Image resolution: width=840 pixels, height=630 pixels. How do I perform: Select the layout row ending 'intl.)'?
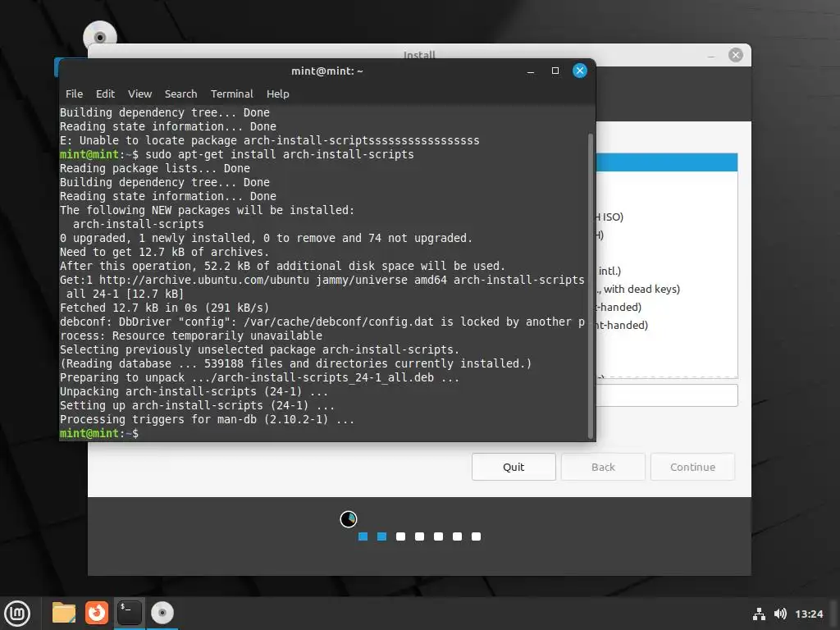tap(666, 271)
